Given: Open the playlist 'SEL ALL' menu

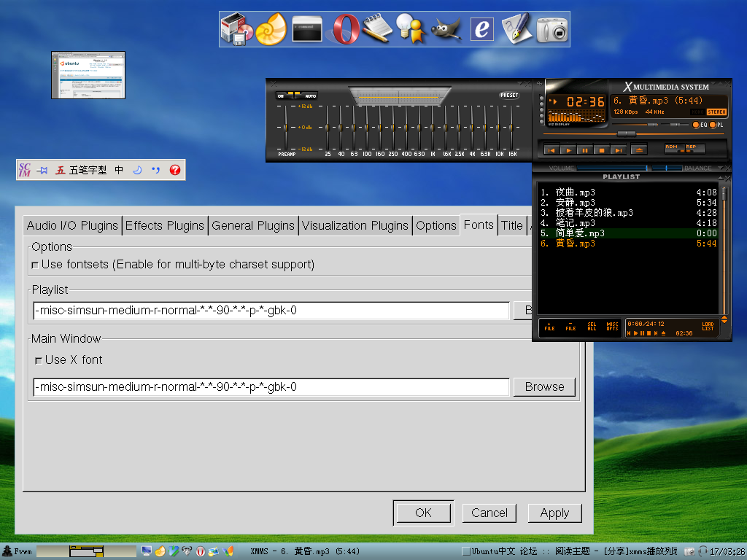Looking at the screenshot, I should (592, 327).
